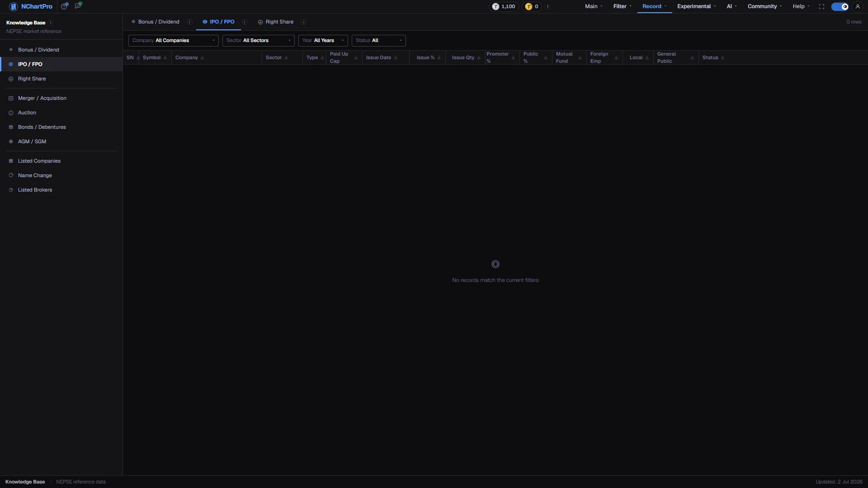868x488 pixels.
Task: Open the Community menu
Action: (x=764, y=6)
